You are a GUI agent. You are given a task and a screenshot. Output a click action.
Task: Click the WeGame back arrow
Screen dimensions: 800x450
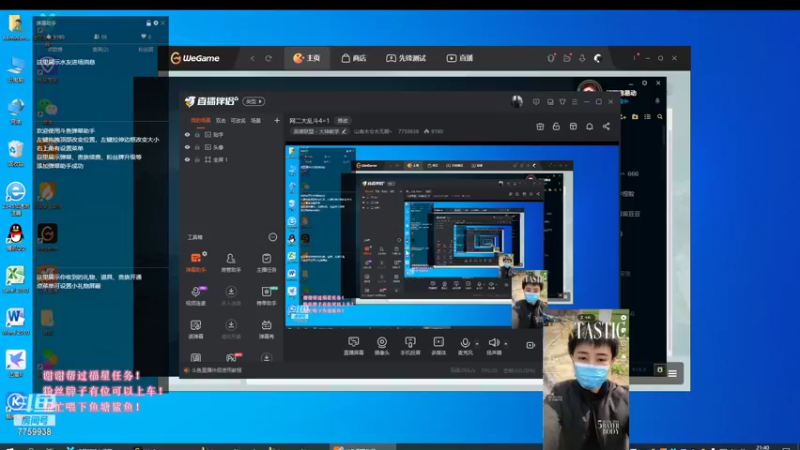pyautogui.click(x=253, y=58)
